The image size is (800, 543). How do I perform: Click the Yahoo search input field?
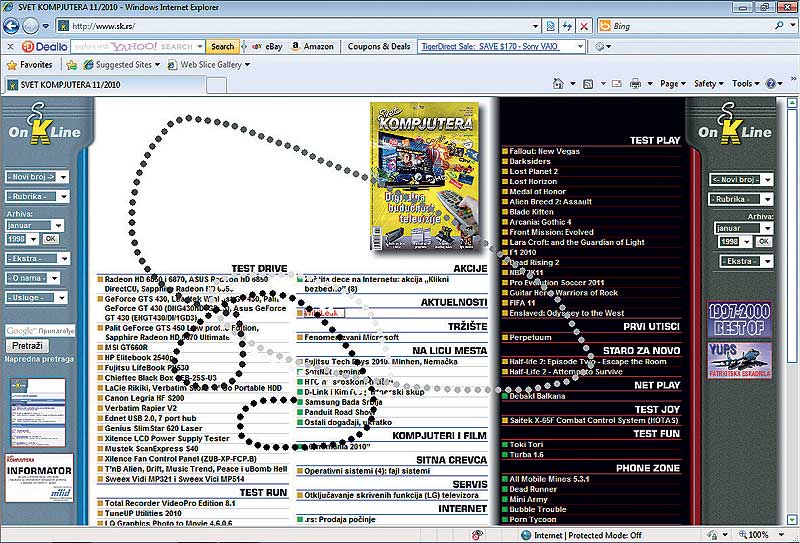coord(138,46)
